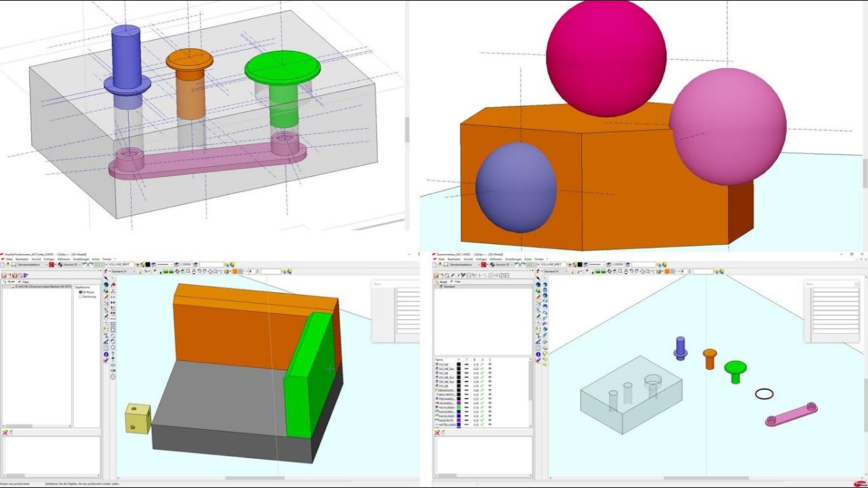Screen dimensions: 868x488
Task: Open Standardselektion dropdown in Würfel Positionieren window
Action: [33, 264]
